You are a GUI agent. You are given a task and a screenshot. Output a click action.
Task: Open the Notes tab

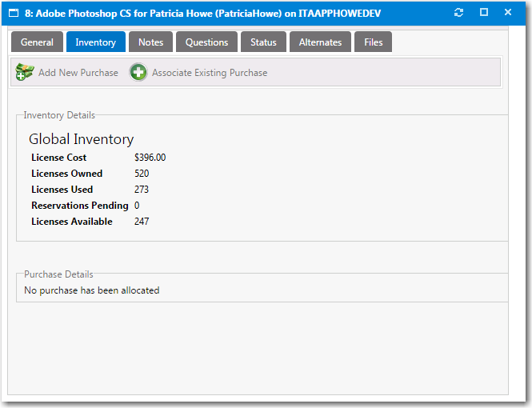coord(150,42)
